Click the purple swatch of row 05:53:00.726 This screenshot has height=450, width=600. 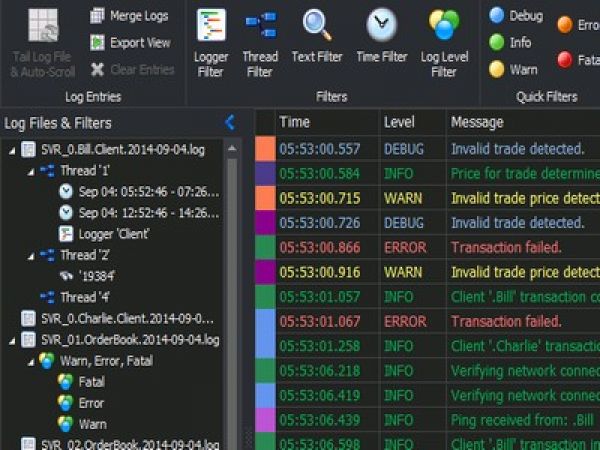(x=265, y=222)
